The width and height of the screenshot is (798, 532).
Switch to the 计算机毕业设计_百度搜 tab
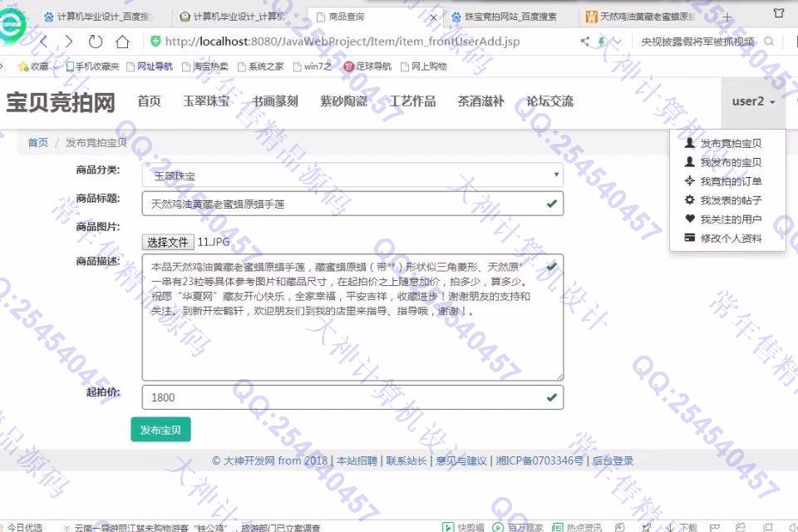[98, 17]
